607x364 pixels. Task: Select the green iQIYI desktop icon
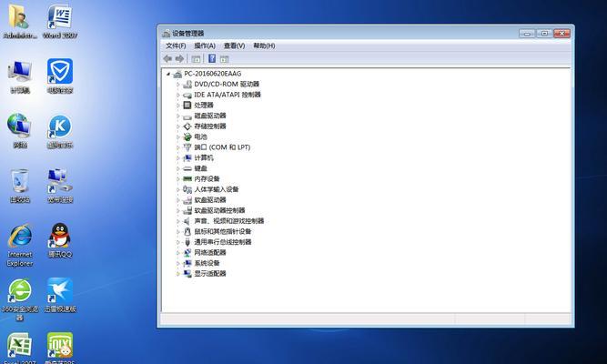pyautogui.click(x=60, y=347)
